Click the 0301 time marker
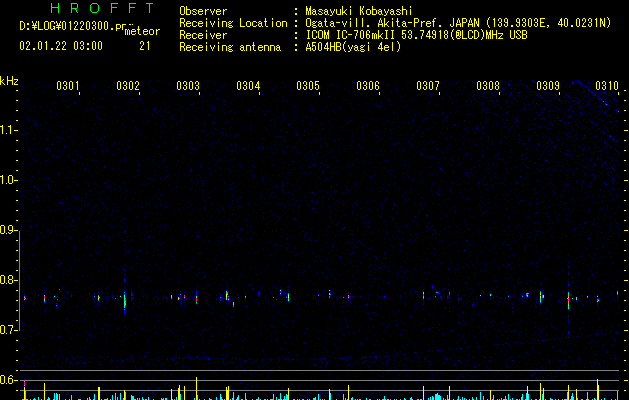 tap(68, 85)
